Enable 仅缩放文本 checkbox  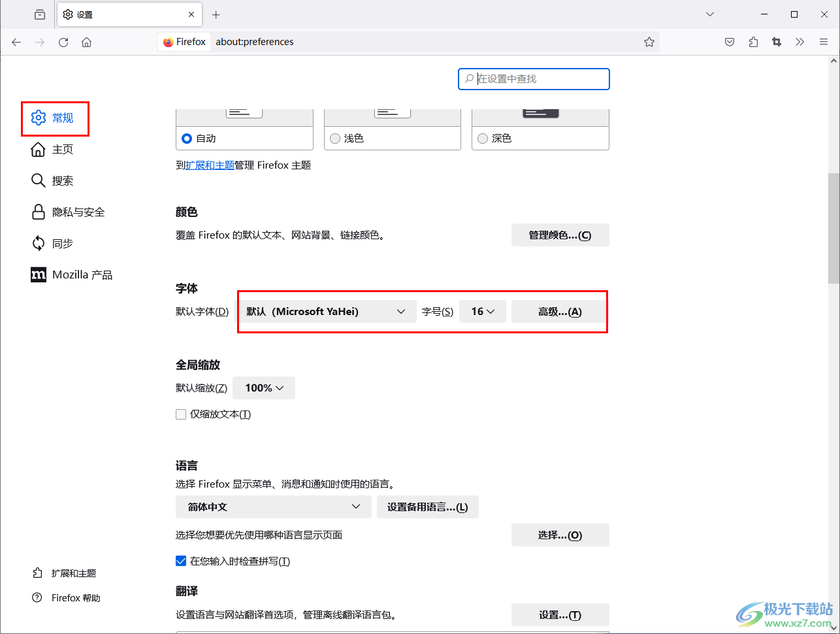(x=181, y=414)
